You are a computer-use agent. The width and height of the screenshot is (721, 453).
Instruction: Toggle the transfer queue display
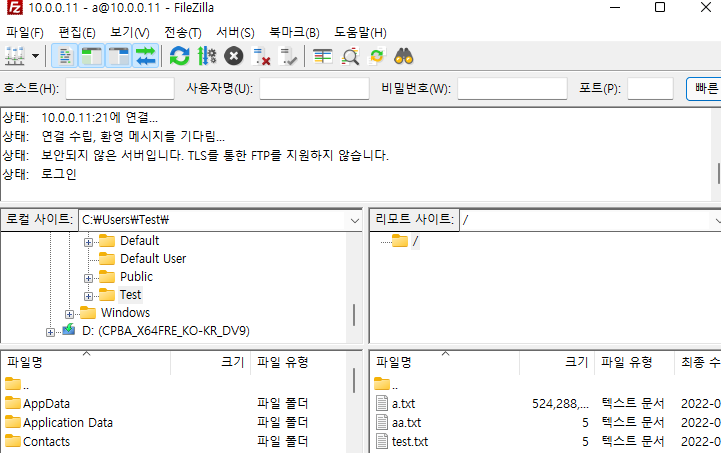pyautogui.click(x=146, y=56)
